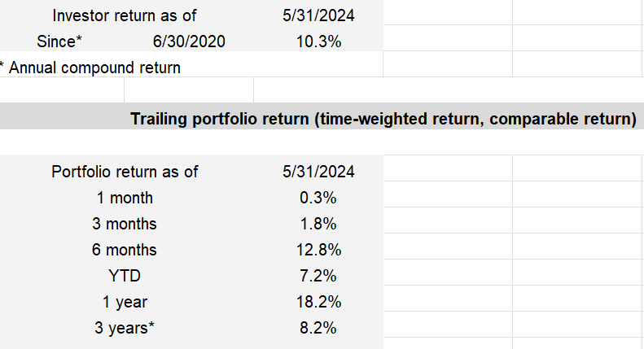The width and height of the screenshot is (644, 349).
Task: Click the date beside Investor return
Action: (318, 15)
